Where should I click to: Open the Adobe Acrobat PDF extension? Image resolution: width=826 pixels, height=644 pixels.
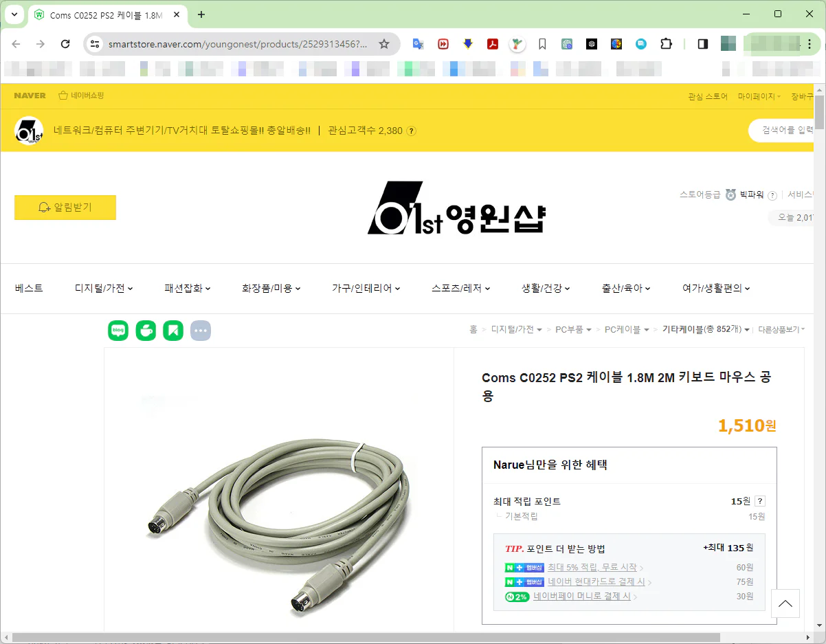493,44
